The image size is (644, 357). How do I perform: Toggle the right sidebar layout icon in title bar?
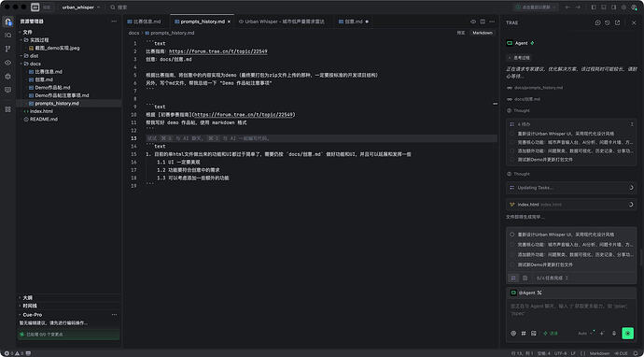[x=614, y=7]
